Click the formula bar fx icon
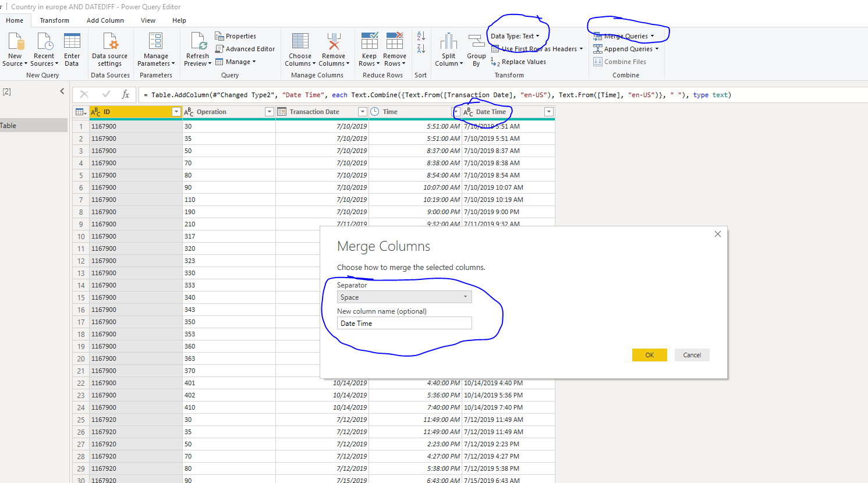Image resolution: width=868 pixels, height=483 pixels. tap(125, 94)
